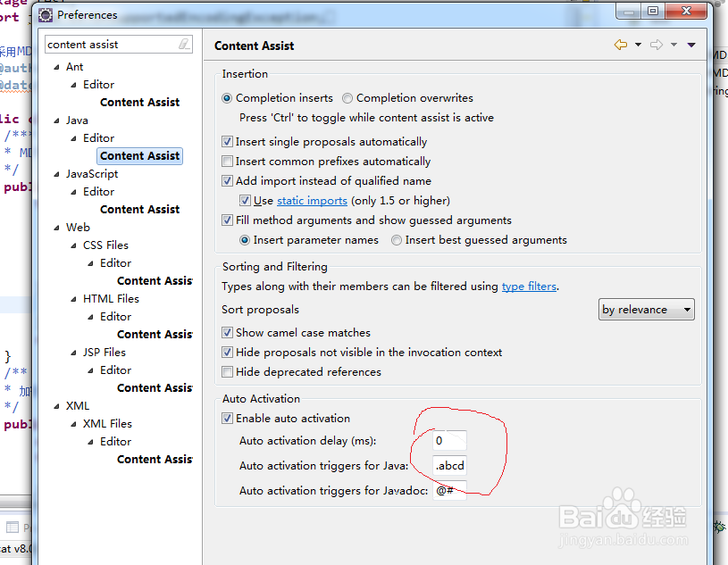Open the forward history dropdown arrow
Viewport: 728px width, 565px height.
(674, 45)
